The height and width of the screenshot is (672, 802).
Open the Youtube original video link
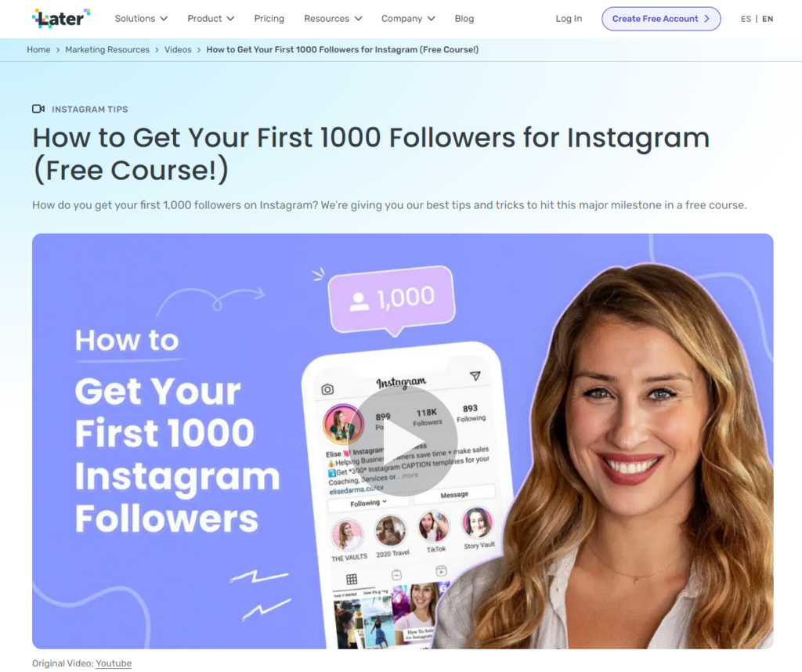pos(114,663)
